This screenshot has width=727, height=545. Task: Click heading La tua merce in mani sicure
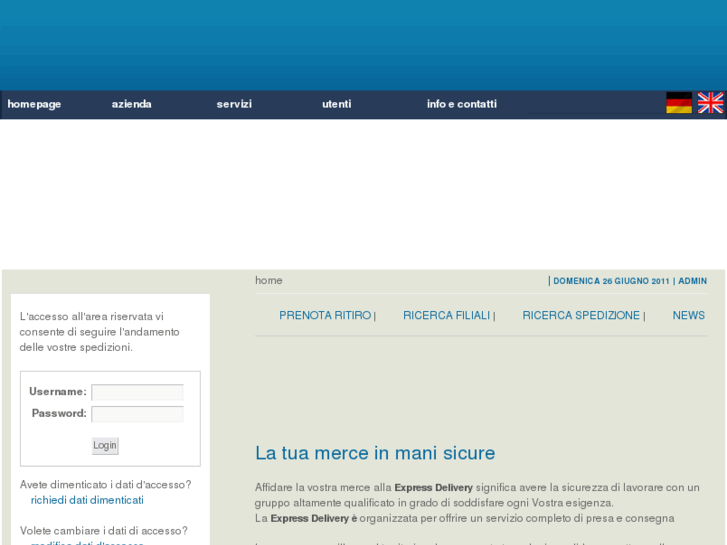coord(375,453)
